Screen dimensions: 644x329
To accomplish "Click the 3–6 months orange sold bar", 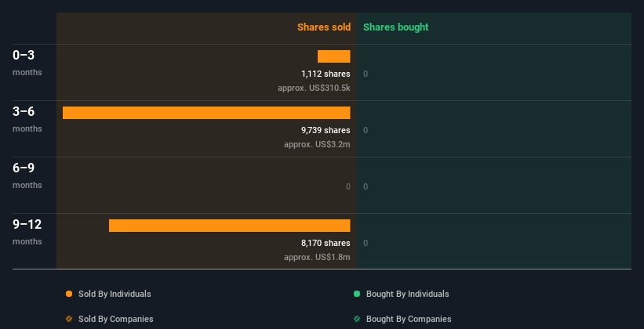I will click(206, 113).
